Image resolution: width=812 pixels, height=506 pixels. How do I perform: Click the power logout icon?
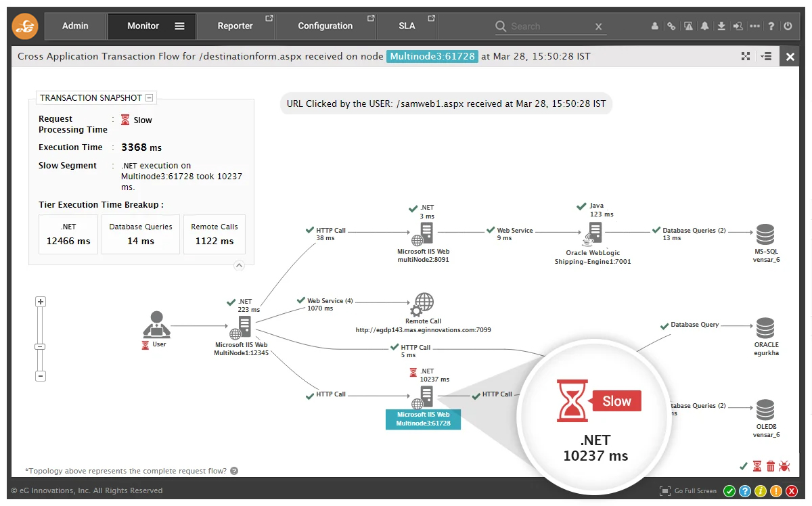click(x=788, y=26)
